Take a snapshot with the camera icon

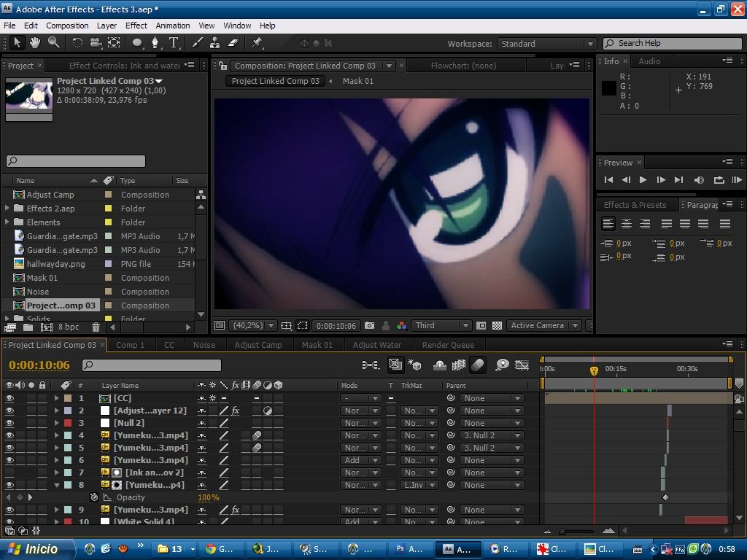click(x=369, y=325)
